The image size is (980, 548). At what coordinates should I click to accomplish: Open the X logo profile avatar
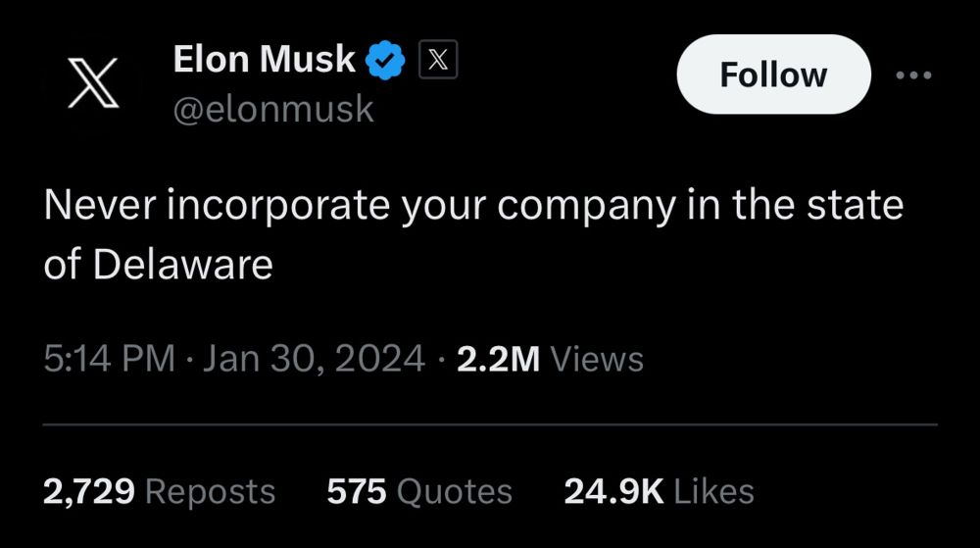click(94, 82)
